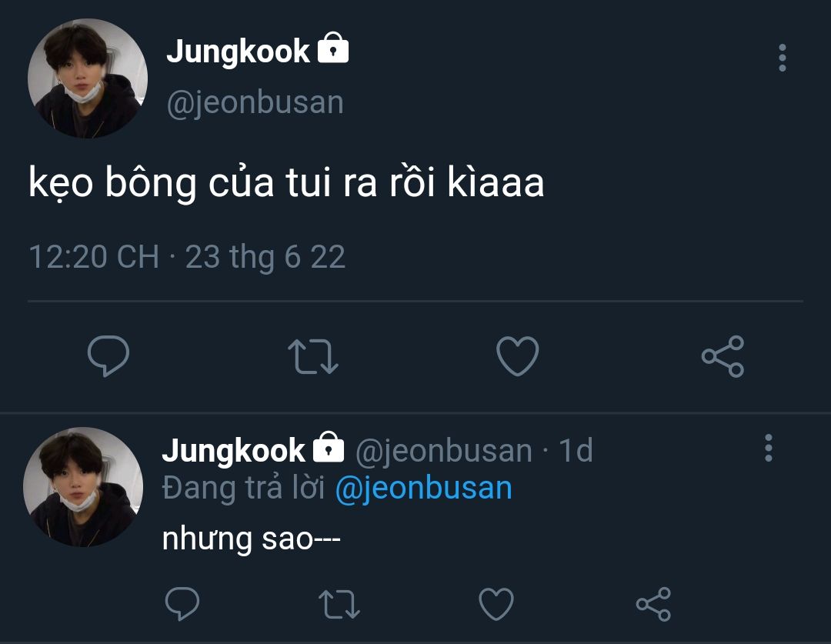The image size is (831, 644).
Task: Share the "nhưng sao---" reply tweet
Action: click(x=653, y=604)
